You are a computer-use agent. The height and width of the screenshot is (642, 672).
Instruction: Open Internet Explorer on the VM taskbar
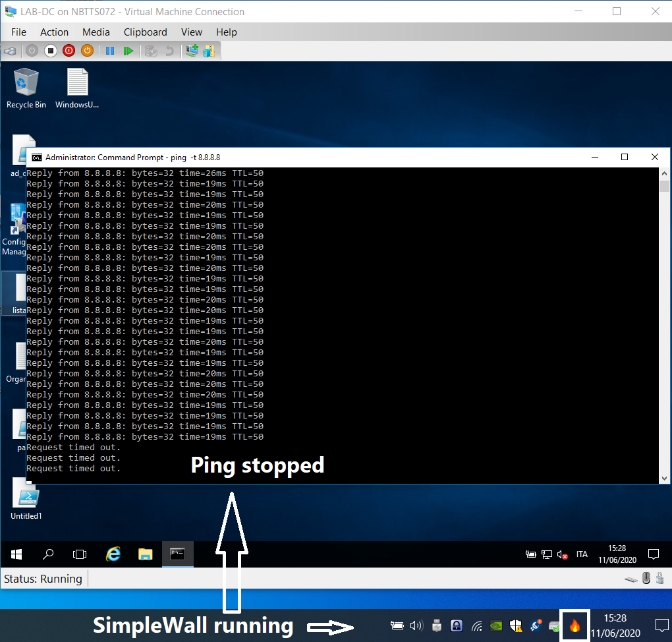coord(113,554)
